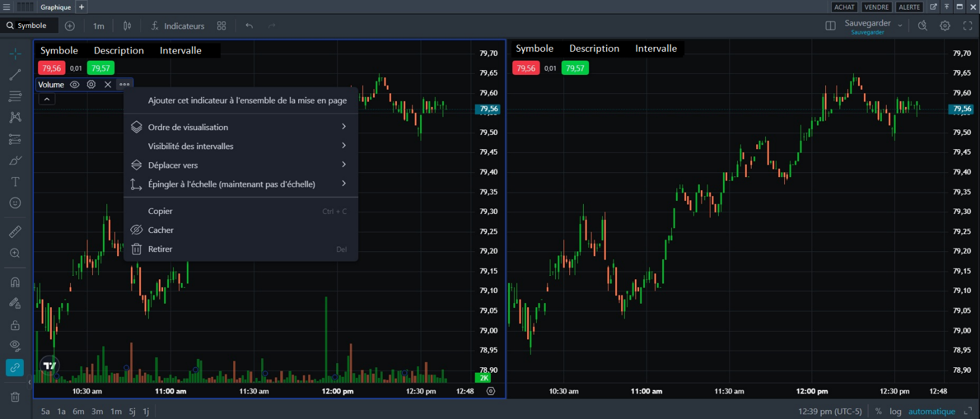Select the ruler measure tool

(15, 232)
